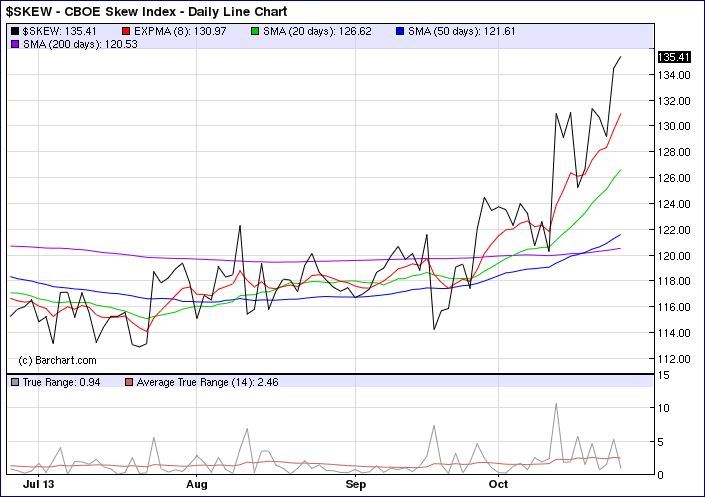This screenshot has width=705, height=497.
Task: Click the 124.00 price axis label
Action: tap(674, 204)
